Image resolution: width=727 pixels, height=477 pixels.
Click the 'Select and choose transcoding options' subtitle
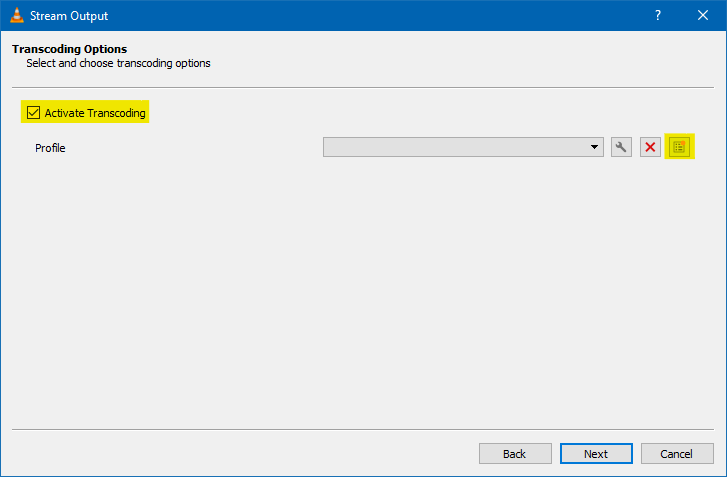click(118, 63)
